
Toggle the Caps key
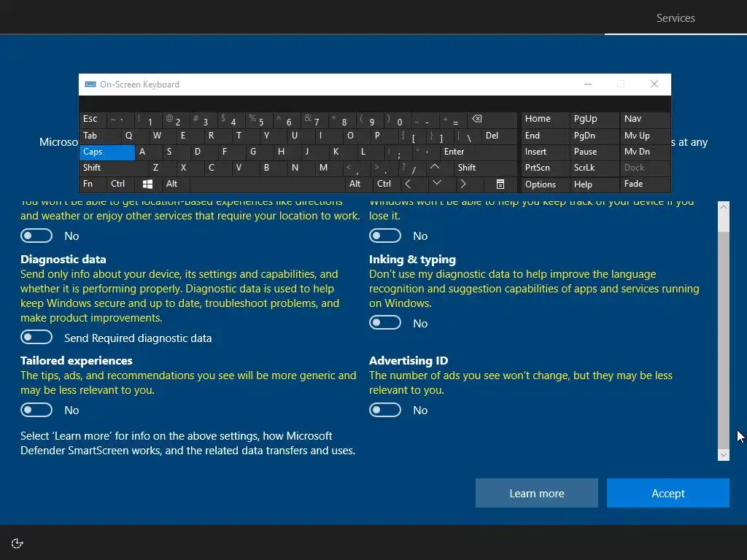pyautogui.click(x=107, y=152)
